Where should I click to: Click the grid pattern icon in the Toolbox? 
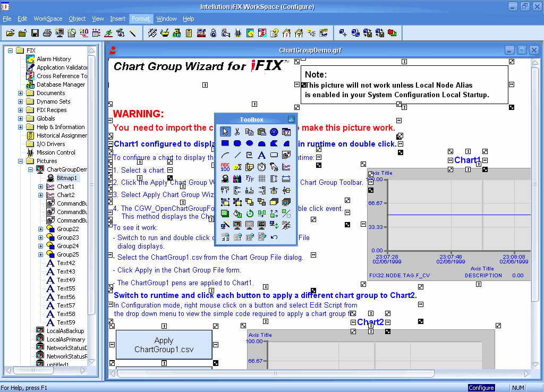(x=261, y=178)
